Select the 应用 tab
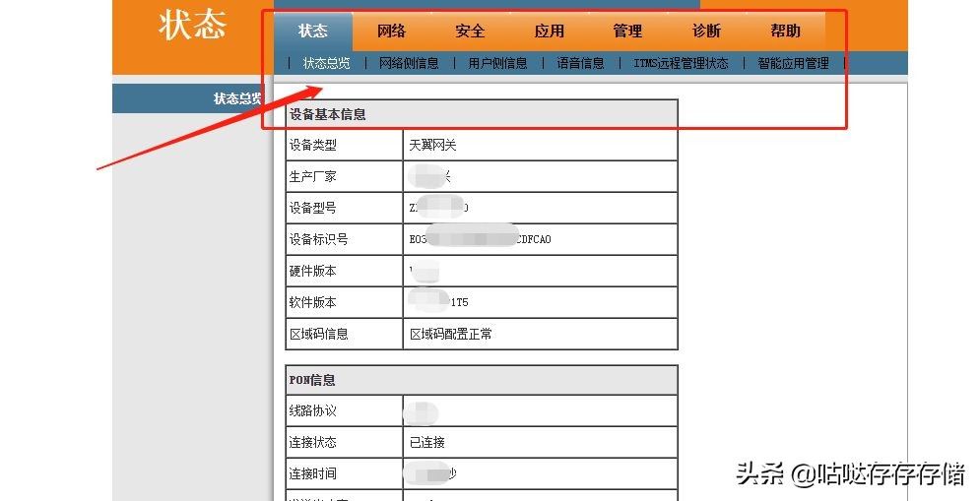 tap(550, 31)
